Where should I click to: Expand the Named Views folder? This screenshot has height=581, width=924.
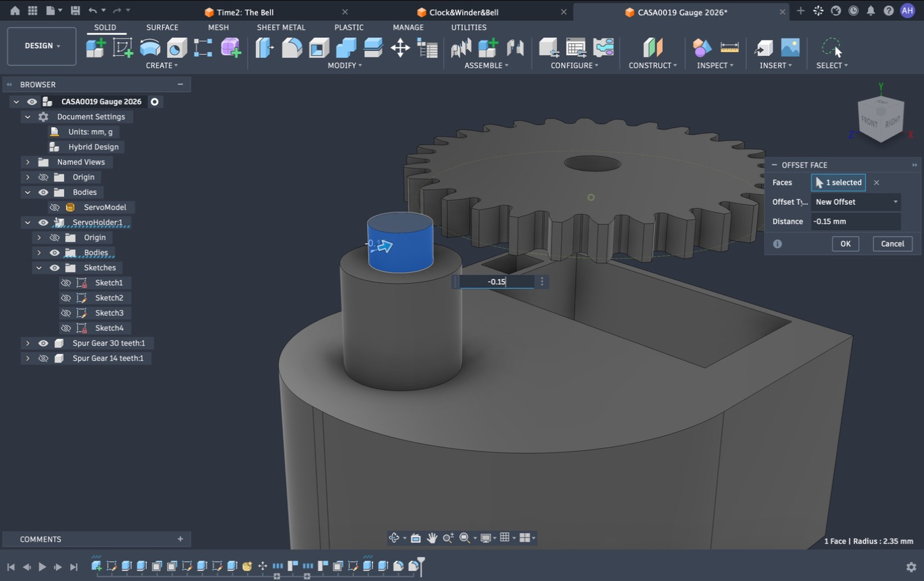pos(28,162)
